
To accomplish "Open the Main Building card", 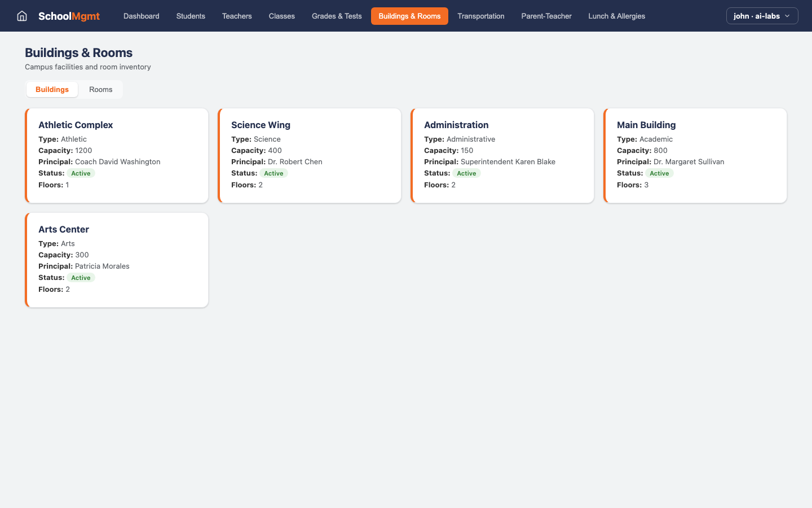I will pyautogui.click(x=695, y=155).
